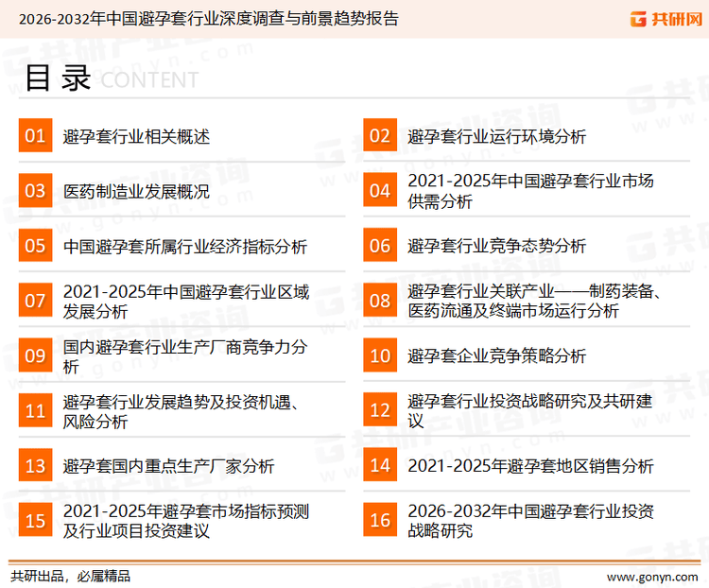Select 中国避孕套所属行业经济指标分析 entry
The height and width of the screenshot is (588, 709).
(184, 247)
